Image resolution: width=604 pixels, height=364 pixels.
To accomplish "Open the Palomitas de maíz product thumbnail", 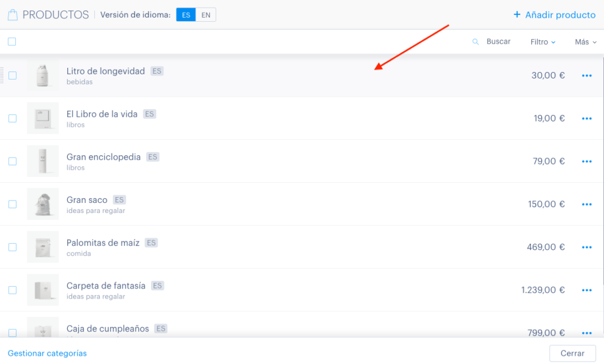I will pos(42,247).
